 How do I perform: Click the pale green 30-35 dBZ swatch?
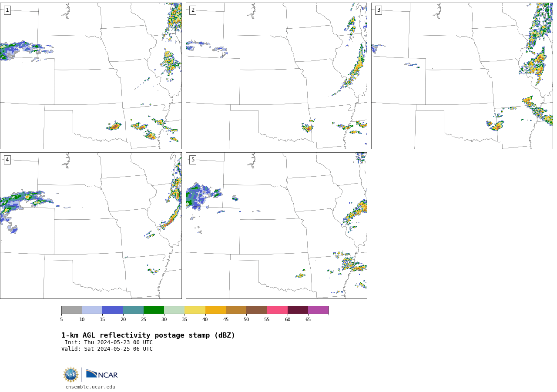pyautogui.click(x=174, y=310)
